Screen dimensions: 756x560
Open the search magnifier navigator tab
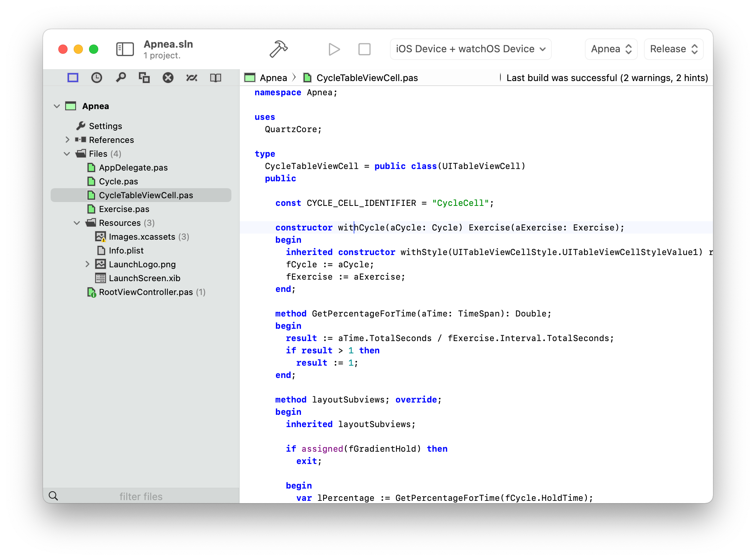point(121,78)
